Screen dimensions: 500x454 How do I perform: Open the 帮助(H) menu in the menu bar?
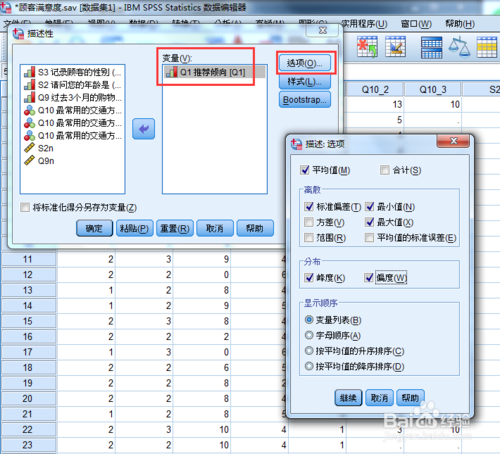(x=460, y=24)
